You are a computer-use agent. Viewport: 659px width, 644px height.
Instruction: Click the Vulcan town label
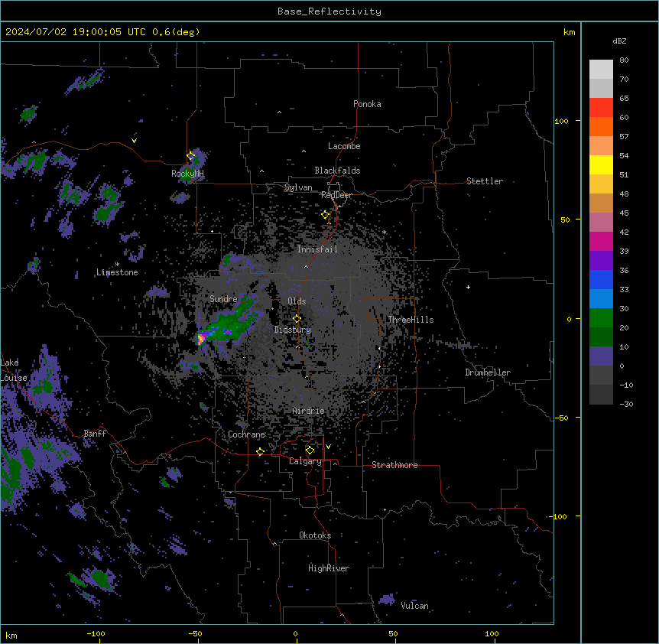(414, 606)
